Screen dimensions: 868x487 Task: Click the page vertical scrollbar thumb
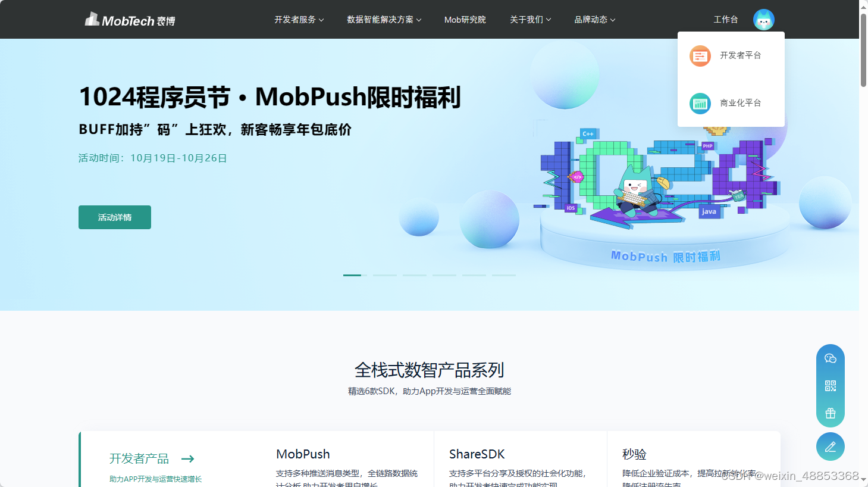pyautogui.click(x=863, y=50)
